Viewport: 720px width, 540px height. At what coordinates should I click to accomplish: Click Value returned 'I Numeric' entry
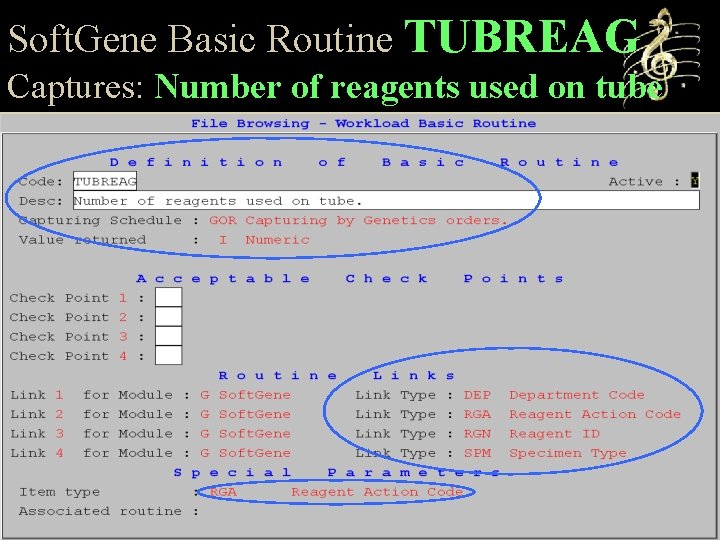[x=264, y=240]
